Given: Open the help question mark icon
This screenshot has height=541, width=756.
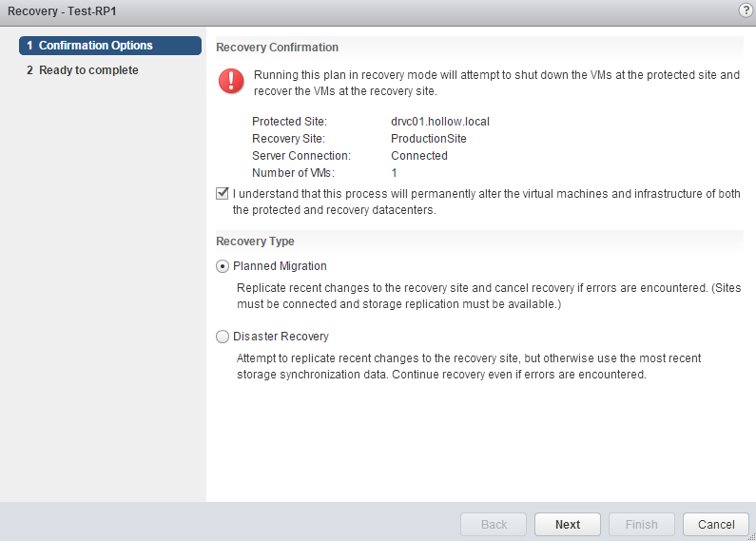Looking at the screenshot, I should pos(746,10).
